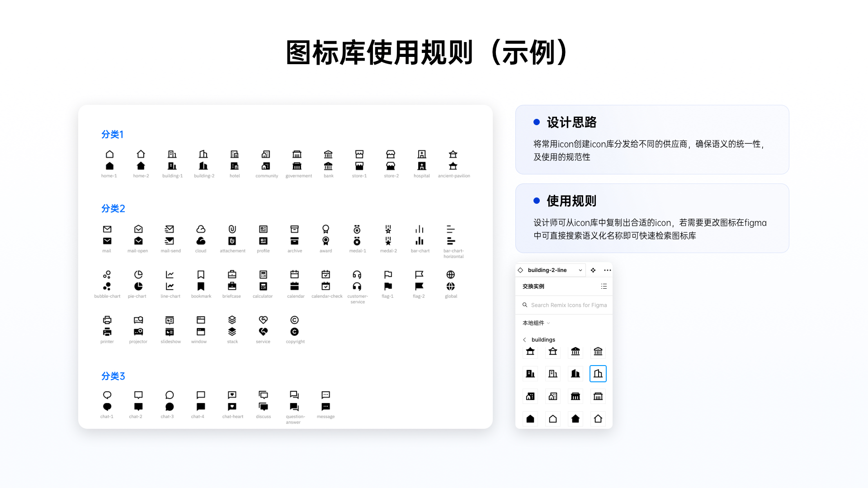
Task: Click the 分类2 category heading
Action: (x=113, y=209)
